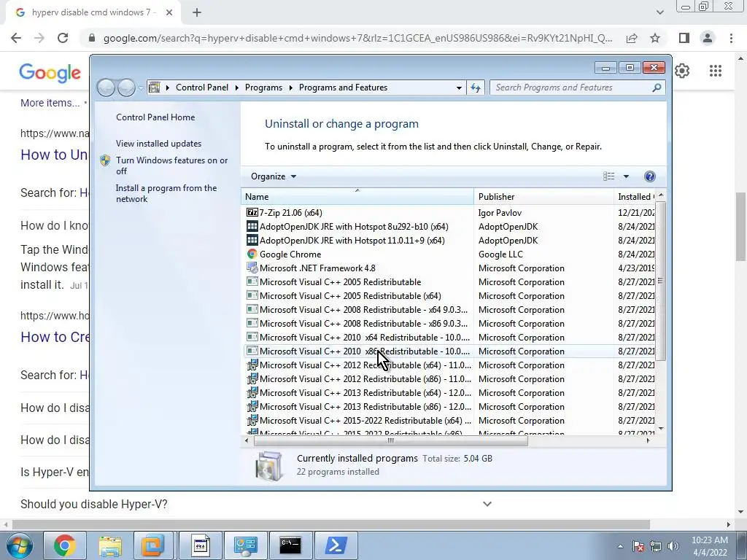The image size is (747, 560).
Task: Open Windows Start orb
Action: point(19,545)
